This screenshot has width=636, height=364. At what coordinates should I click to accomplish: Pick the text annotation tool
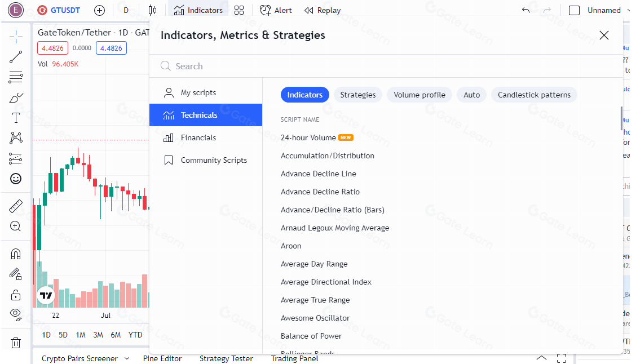(16, 118)
